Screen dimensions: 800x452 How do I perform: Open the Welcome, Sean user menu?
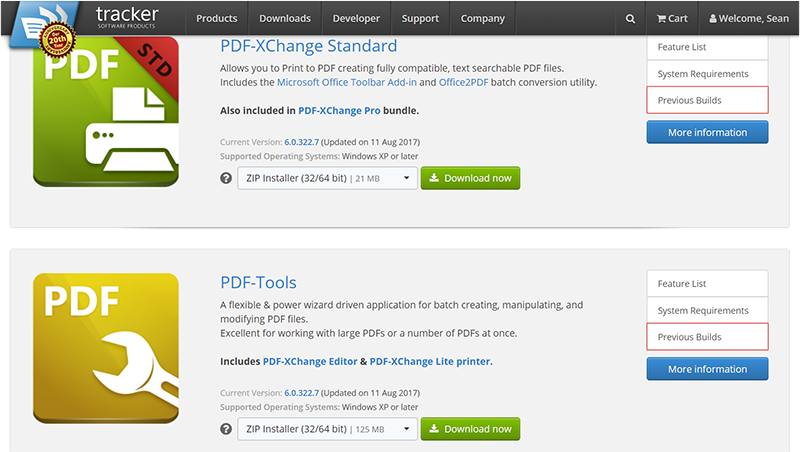748,18
